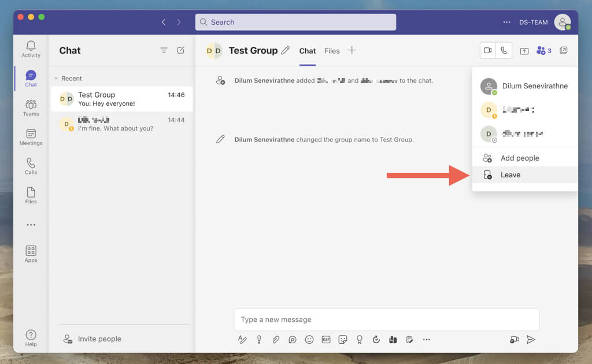
Task: Click the Test Group avatar in header
Action: pyautogui.click(x=214, y=50)
